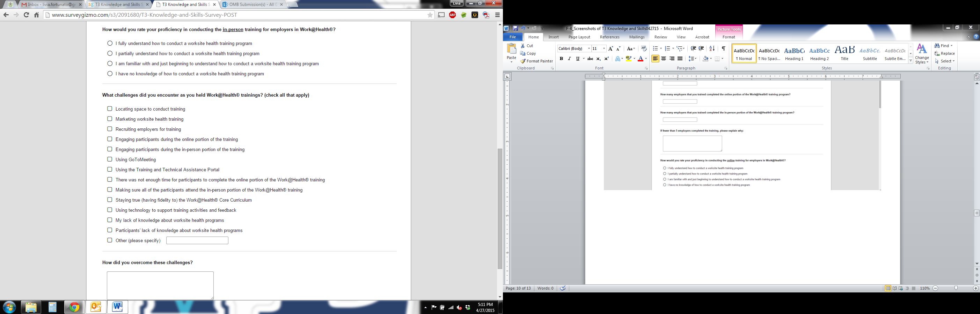Viewport: 980px width, 314px height.
Task: Click the Format Painter brush icon
Action: (x=524, y=61)
